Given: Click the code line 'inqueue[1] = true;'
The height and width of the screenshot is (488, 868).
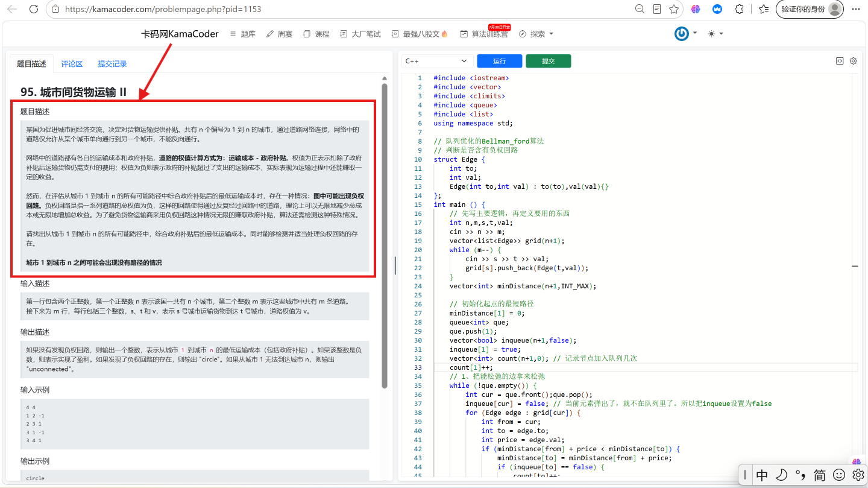Looking at the screenshot, I should [x=485, y=349].
